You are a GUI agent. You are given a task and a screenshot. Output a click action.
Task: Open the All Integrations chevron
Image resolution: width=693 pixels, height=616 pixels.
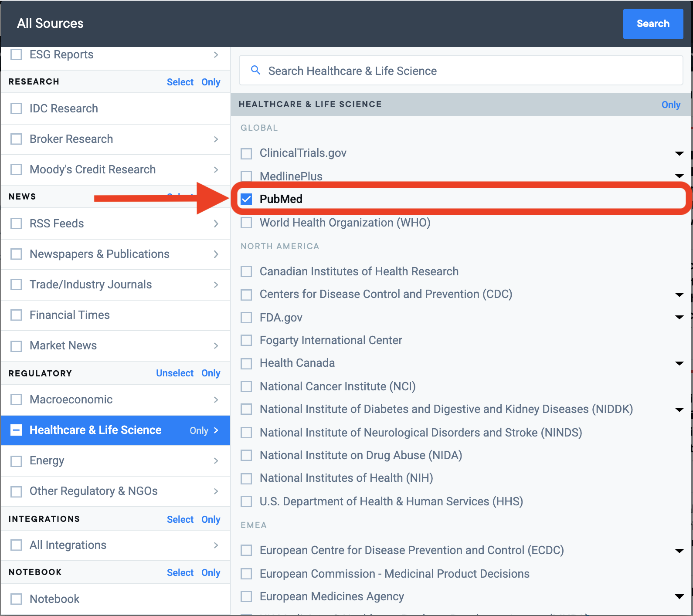click(216, 545)
